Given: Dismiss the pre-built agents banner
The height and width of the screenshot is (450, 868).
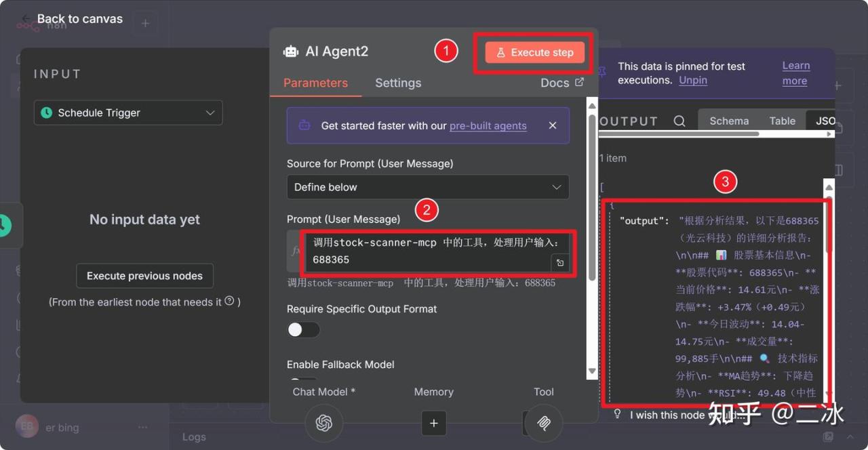Looking at the screenshot, I should tap(552, 125).
